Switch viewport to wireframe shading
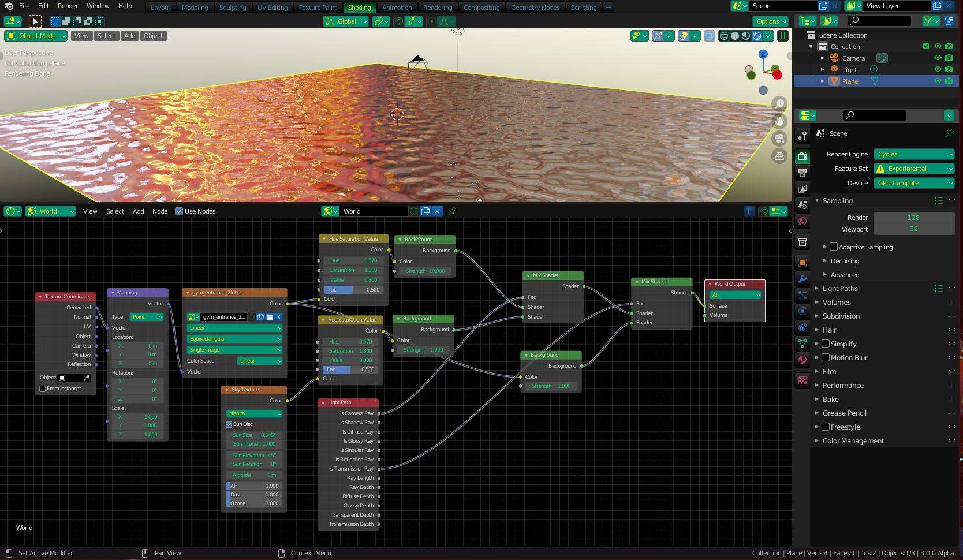 pos(724,36)
